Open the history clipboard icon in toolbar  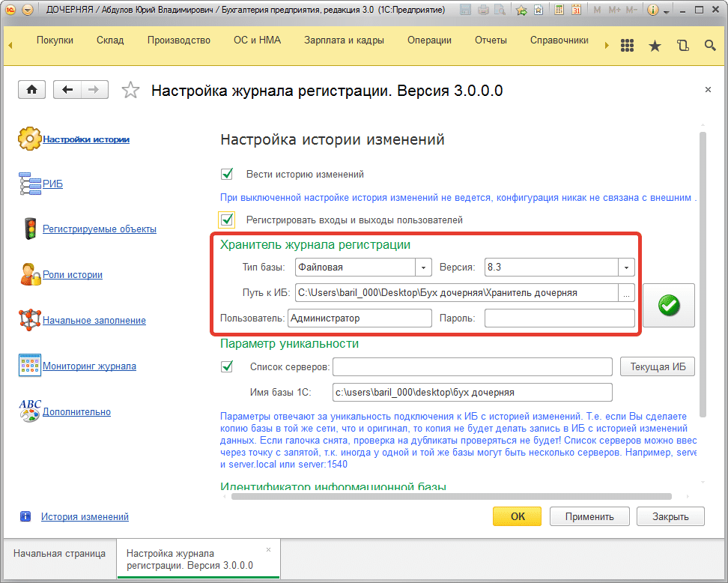coord(682,46)
